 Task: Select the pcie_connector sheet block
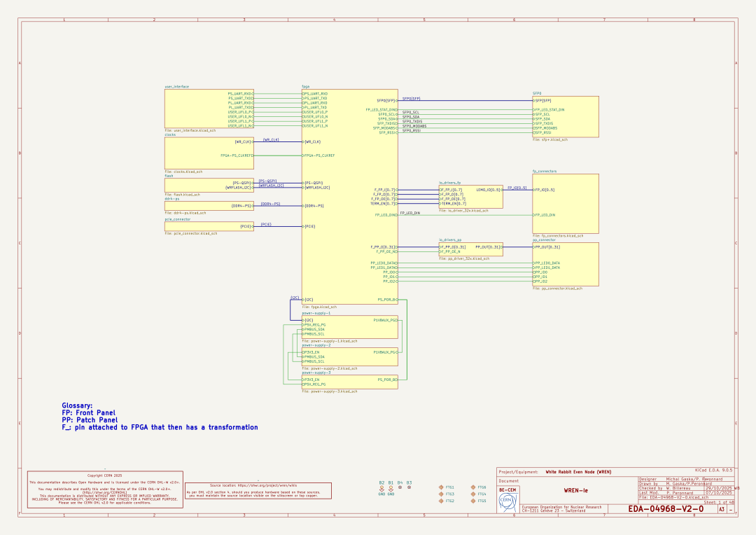[x=209, y=226]
